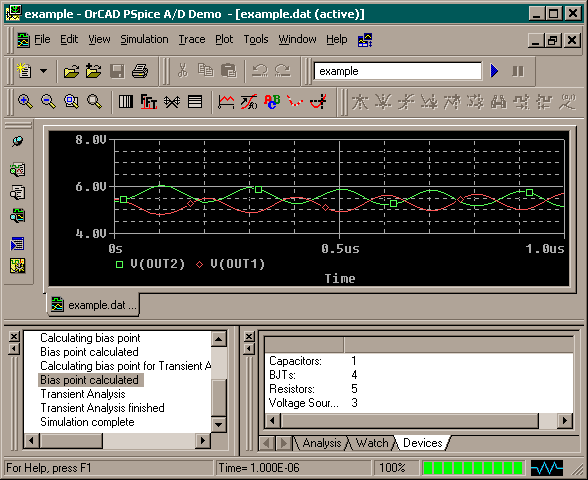Image resolution: width=588 pixels, height=480 pixels.
Task: Close the devices status pane with X
Action: pyautogui.click(x=249, y=336)
